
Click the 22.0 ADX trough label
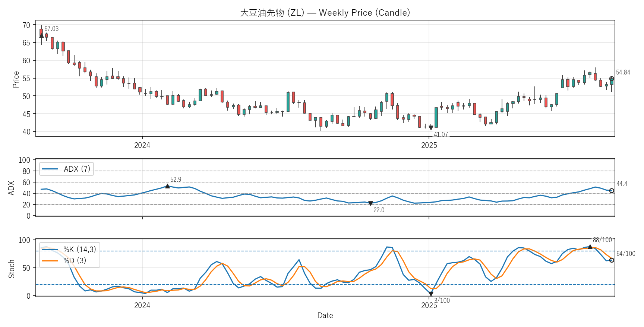pos(379,210)
